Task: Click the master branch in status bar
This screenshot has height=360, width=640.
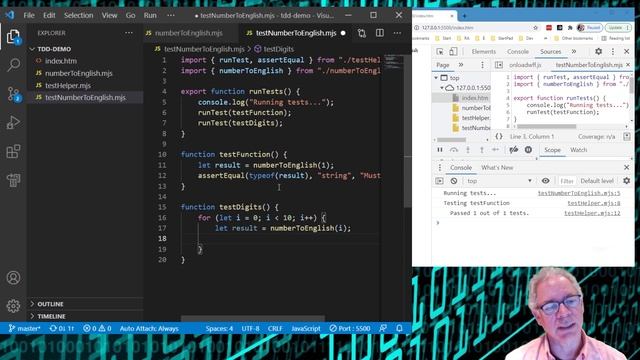Action: coord(24,328)
